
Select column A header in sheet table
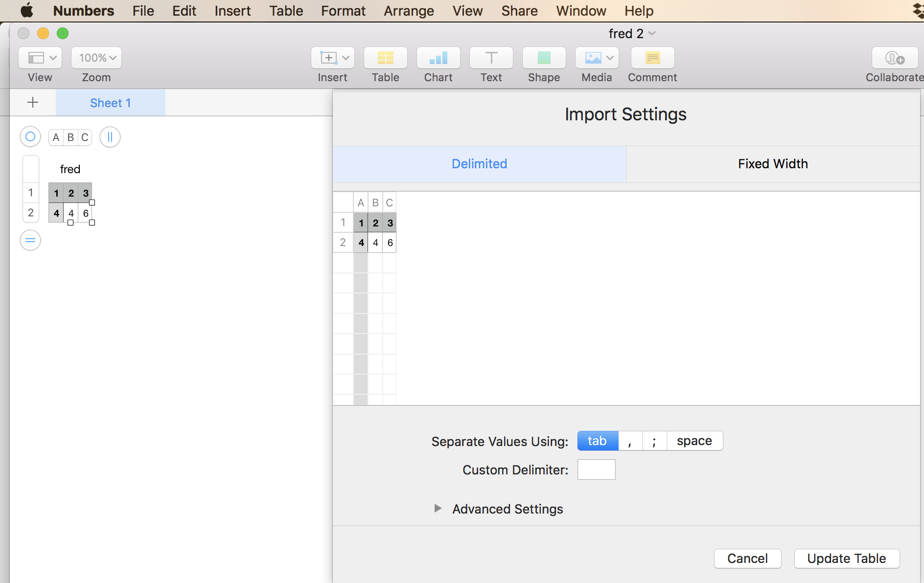(x=56, y=137)
